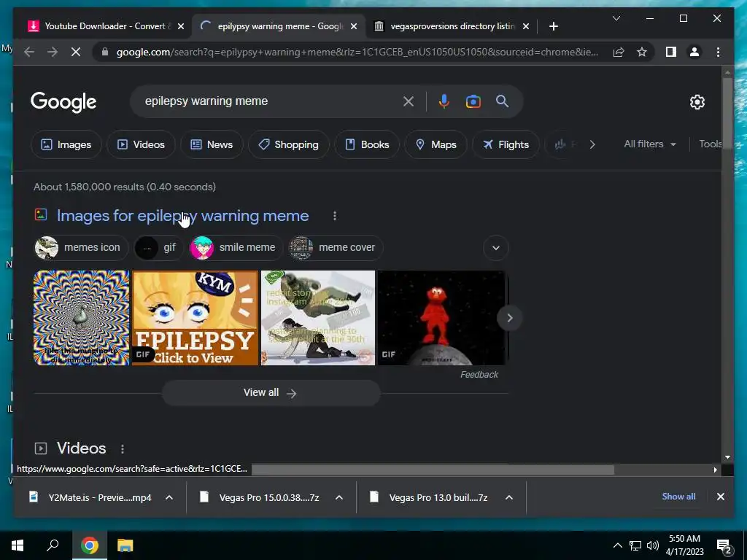Screen dimensions: 747x560
Task: Select smile meme chip
Action: 236,248
